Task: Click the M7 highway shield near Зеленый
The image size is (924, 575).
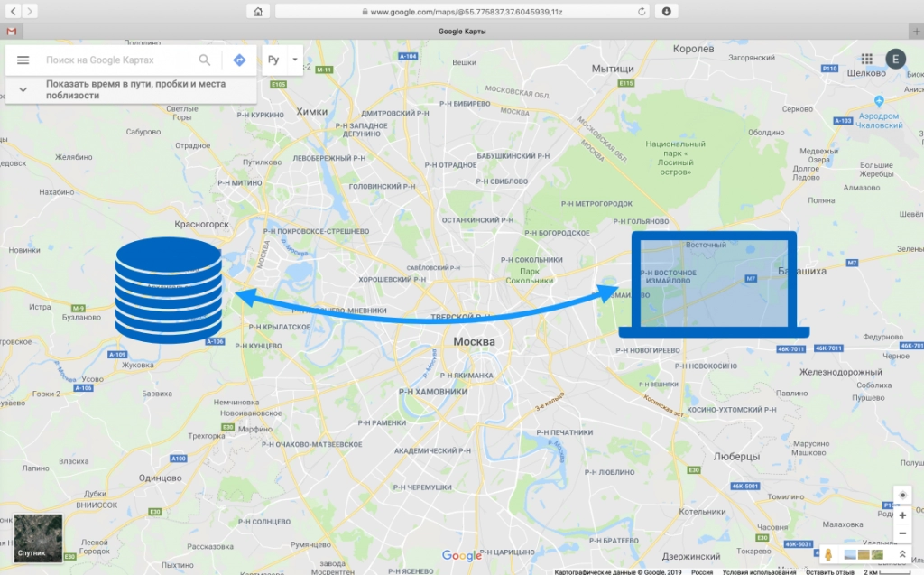Action: [x=852, y=263]
